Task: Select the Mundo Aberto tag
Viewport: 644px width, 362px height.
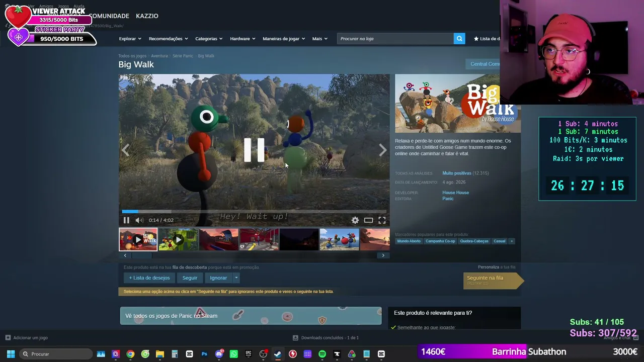Action: click(x=409, y=241)
